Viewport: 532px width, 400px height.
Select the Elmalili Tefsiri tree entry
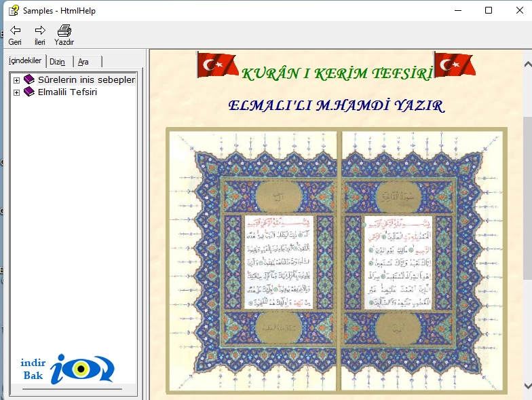pyautogui.click(x=68, y=92)
